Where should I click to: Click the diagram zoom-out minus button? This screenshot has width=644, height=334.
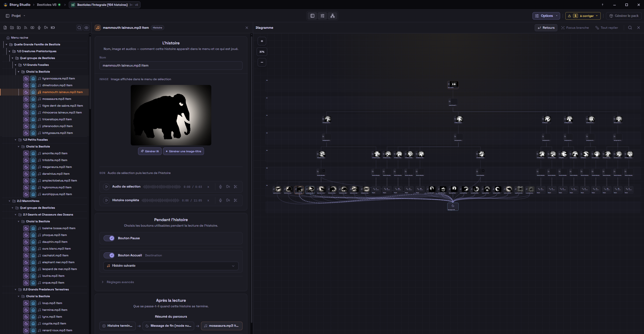tap(262, 62)
